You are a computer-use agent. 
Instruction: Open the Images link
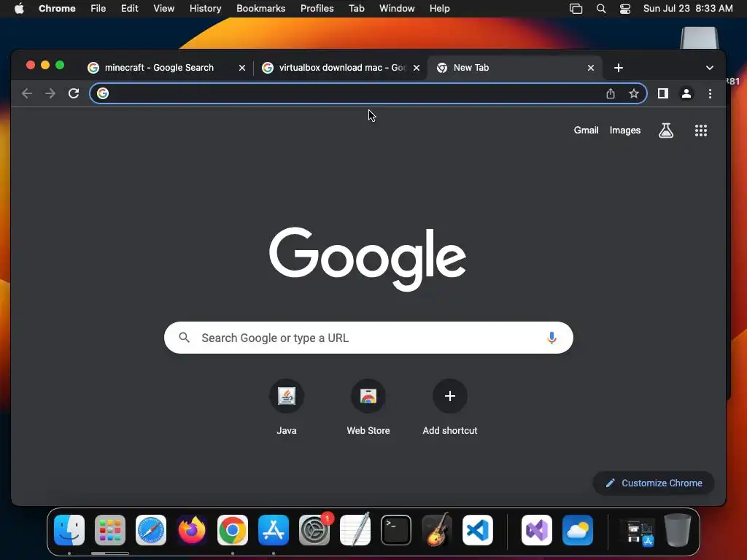pos(625,130)
